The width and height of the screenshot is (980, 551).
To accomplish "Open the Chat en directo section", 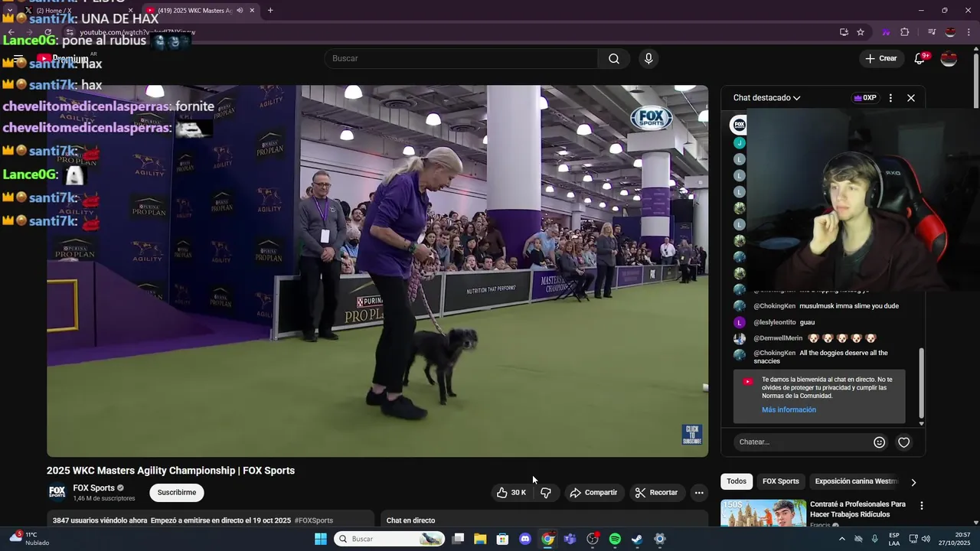I will (544, 519).
